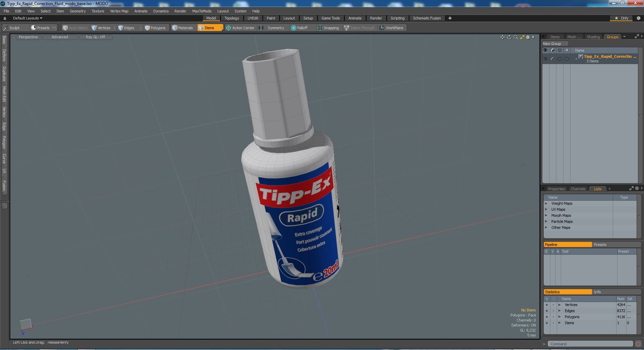Open the Presets browser button
The image size is (644, 350).
(43, 28)
